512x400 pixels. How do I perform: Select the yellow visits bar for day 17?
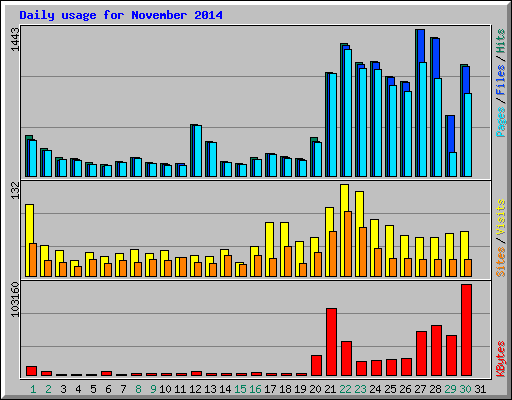[x=268, y=249]
